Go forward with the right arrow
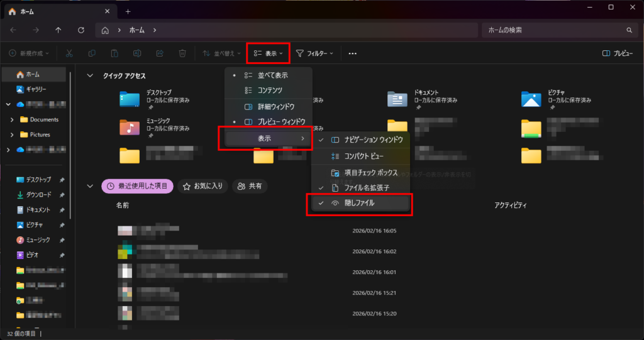This screenshot has height=340, width=644. [36, 30]
